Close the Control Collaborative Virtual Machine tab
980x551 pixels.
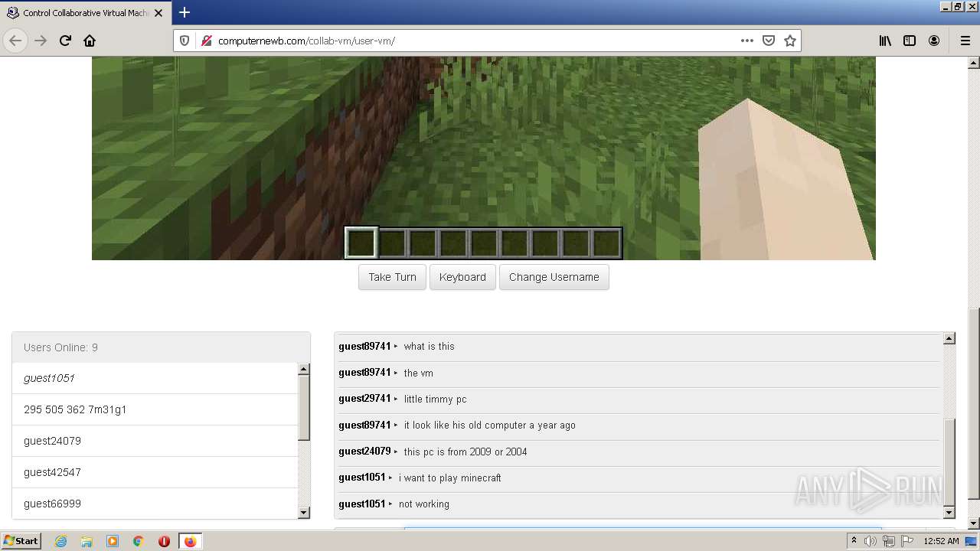coord(158,13)
